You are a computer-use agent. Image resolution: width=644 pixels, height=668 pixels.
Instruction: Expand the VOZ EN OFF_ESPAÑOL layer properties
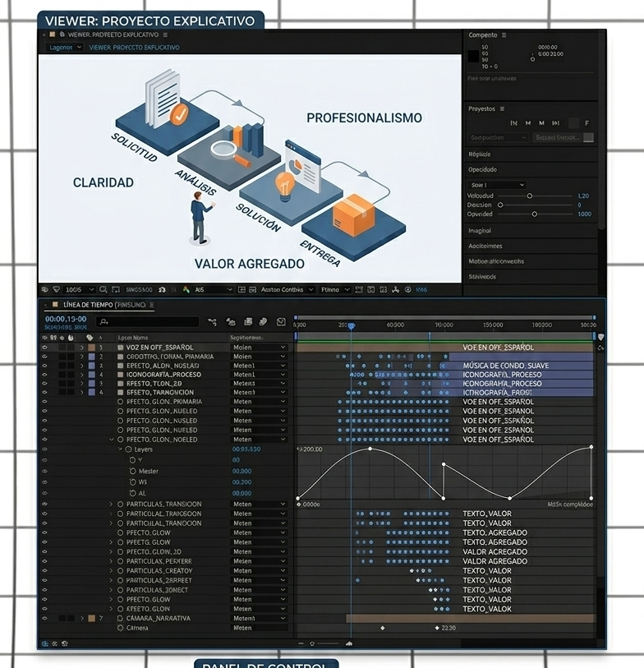tap(82, 348)
